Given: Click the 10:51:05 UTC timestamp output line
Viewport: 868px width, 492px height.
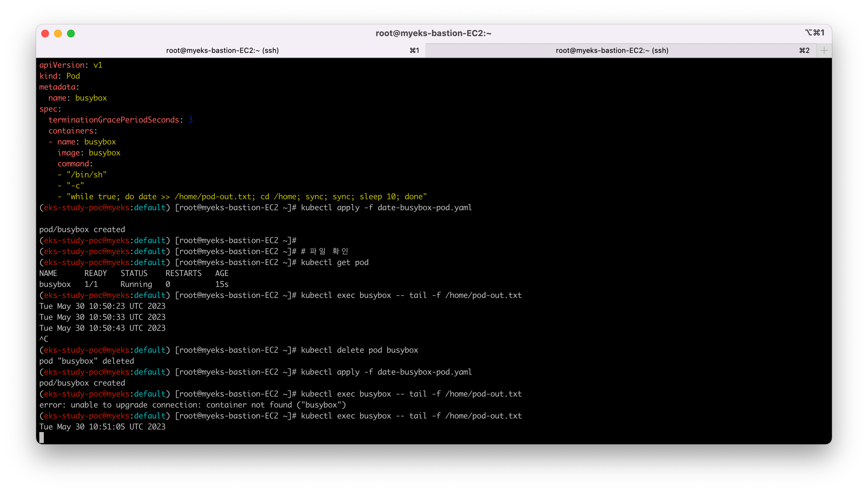Looking at the screenshot, I should pyautogui.click(x=102, y=427).
